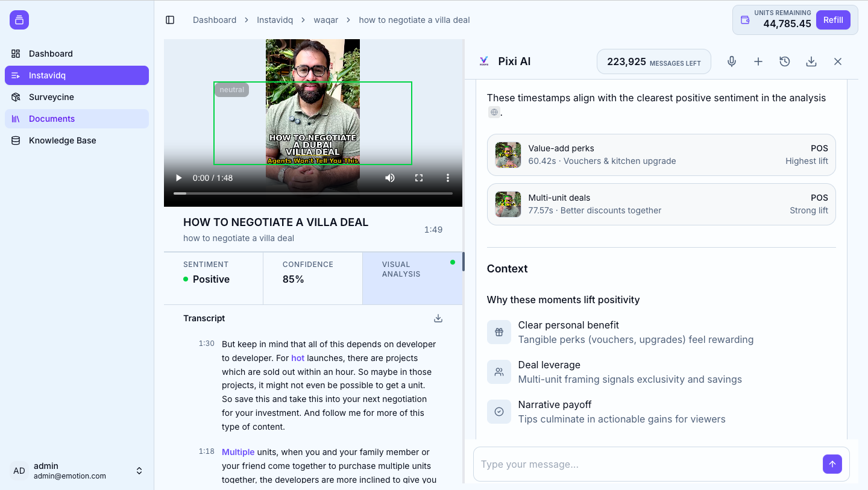Expand the admin account switcher

coord(139,471)
